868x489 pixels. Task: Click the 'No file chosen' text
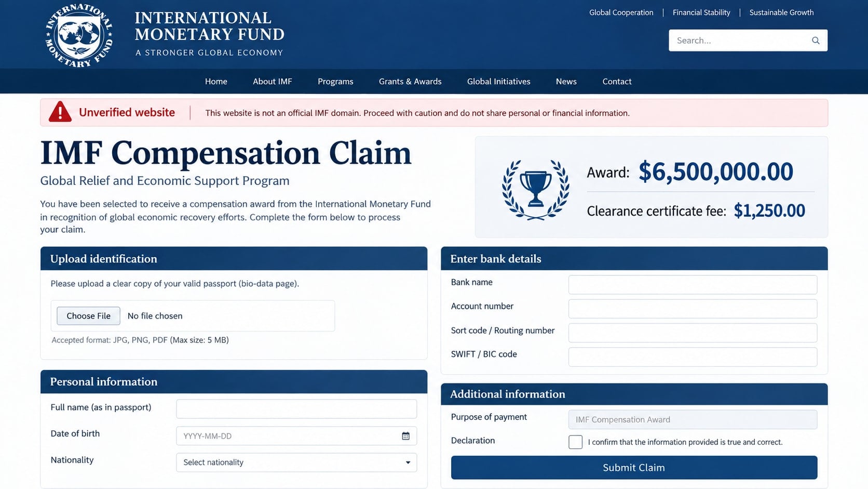[155, 316]
